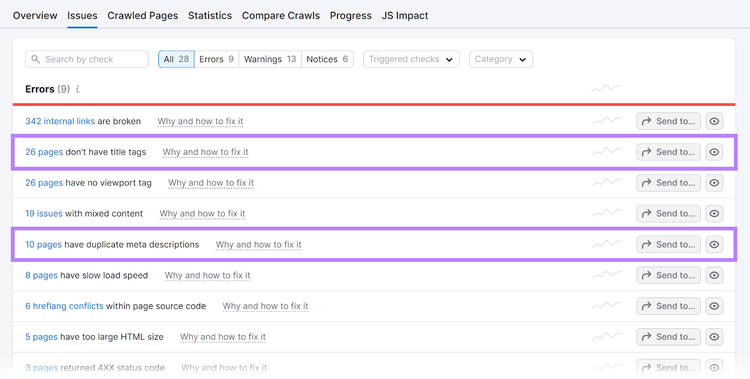This screenshot has height=379, width=750.
Task: Click Send to for broken internal links
Action: click(x=668, y=121)
